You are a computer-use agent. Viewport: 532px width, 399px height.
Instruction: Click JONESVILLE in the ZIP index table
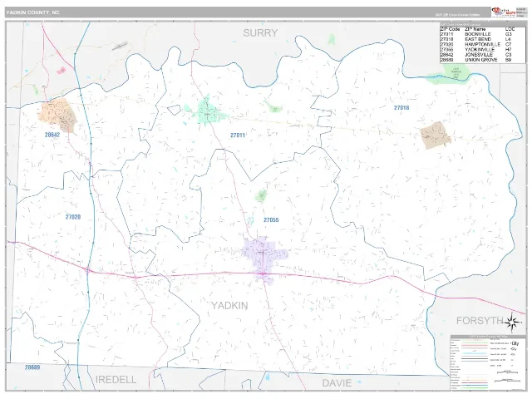(479, 55)
